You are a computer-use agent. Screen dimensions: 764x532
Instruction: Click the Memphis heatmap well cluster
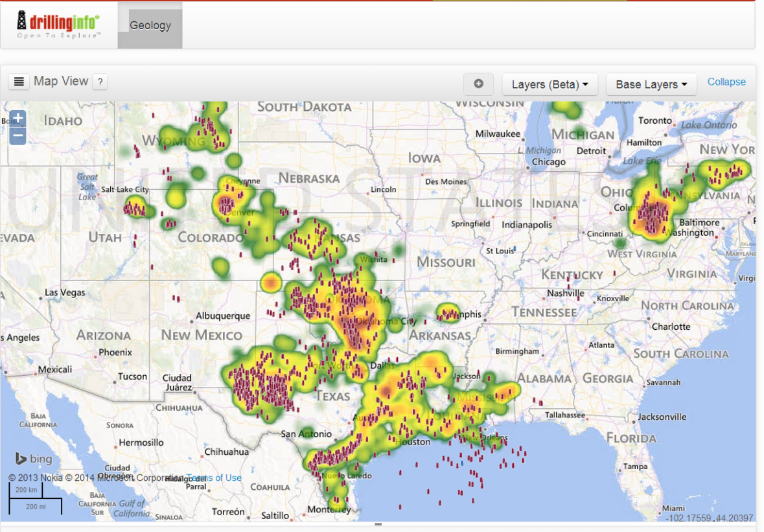coord(448,314)
